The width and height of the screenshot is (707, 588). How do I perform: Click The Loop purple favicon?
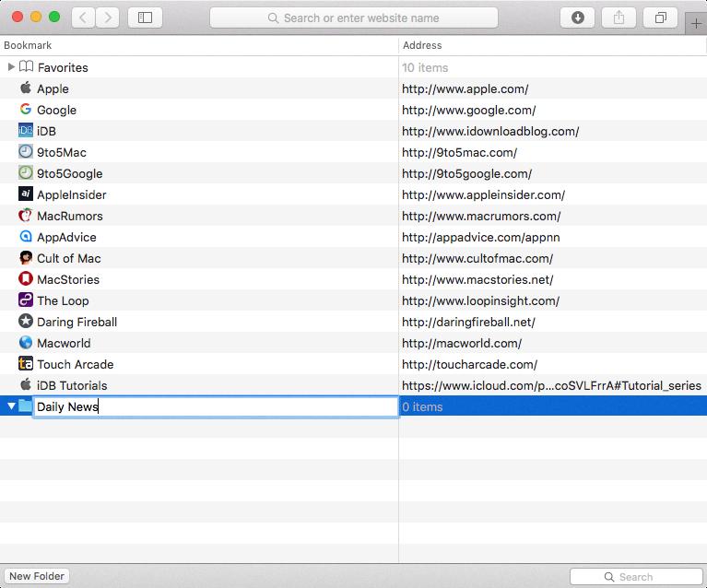pyautogui.click(x=26, y=300)
